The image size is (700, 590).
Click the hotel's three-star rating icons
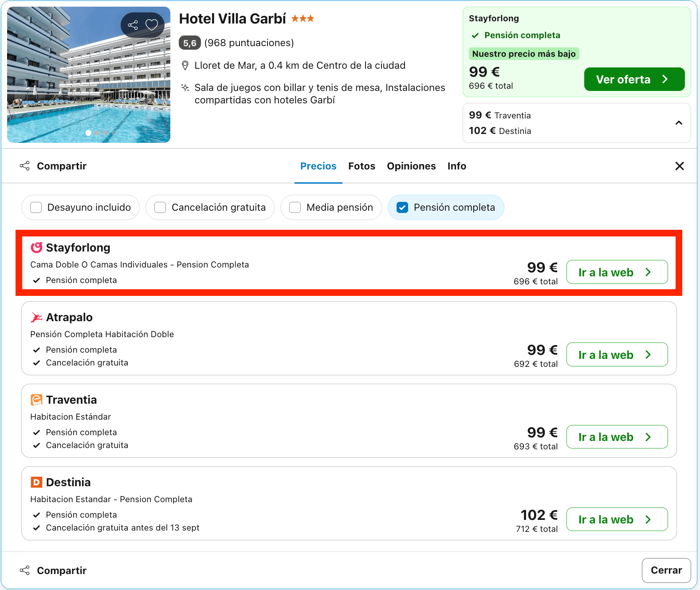[303, 19]
